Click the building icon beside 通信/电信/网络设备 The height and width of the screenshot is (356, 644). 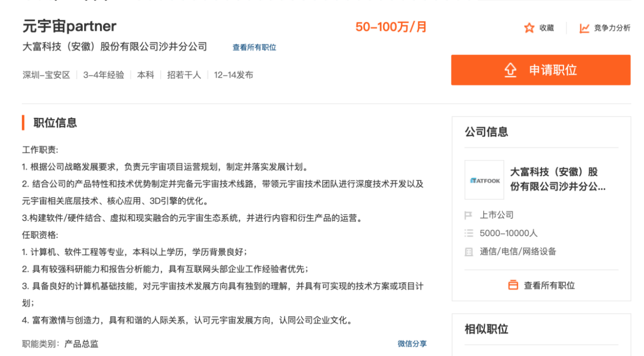469,252
